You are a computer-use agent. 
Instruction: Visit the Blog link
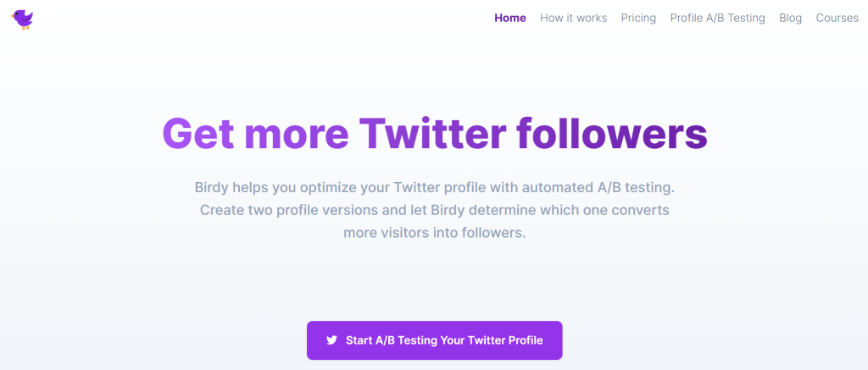790,18
